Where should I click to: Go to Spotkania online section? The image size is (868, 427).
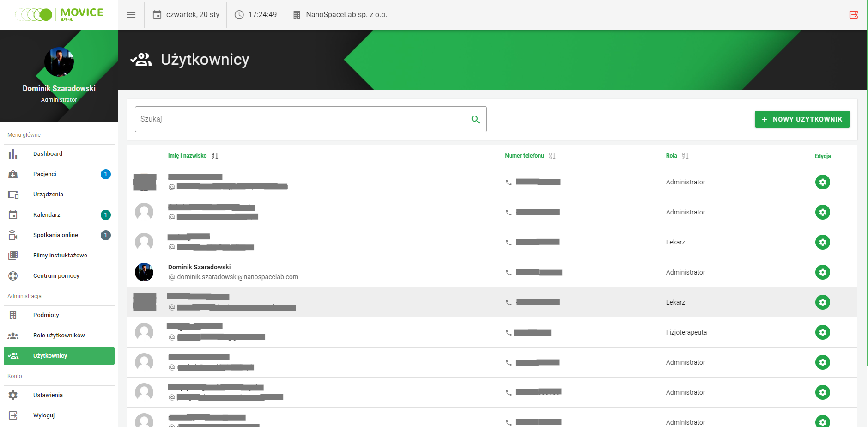click(55, 235)
